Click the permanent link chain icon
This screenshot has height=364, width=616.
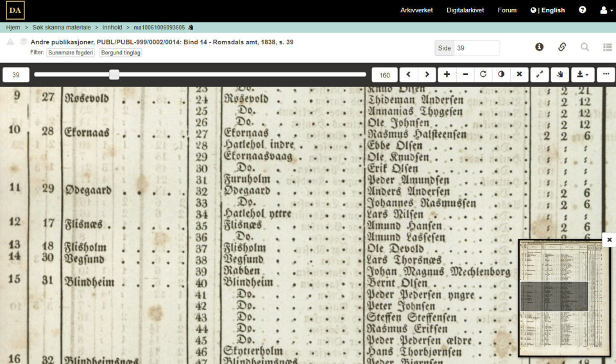(x=561, y=47)
